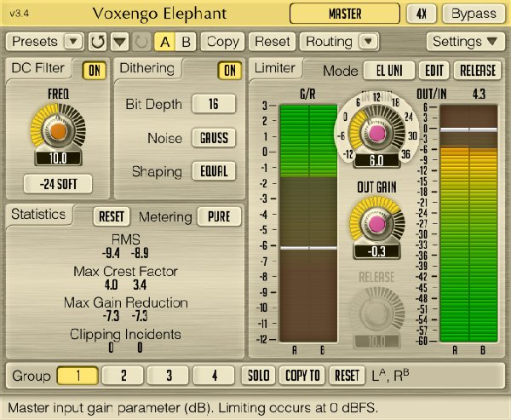This screenshot has width=511, height=420.
Task: Toggle Dithering ON switch
Action: click(230, 71)
